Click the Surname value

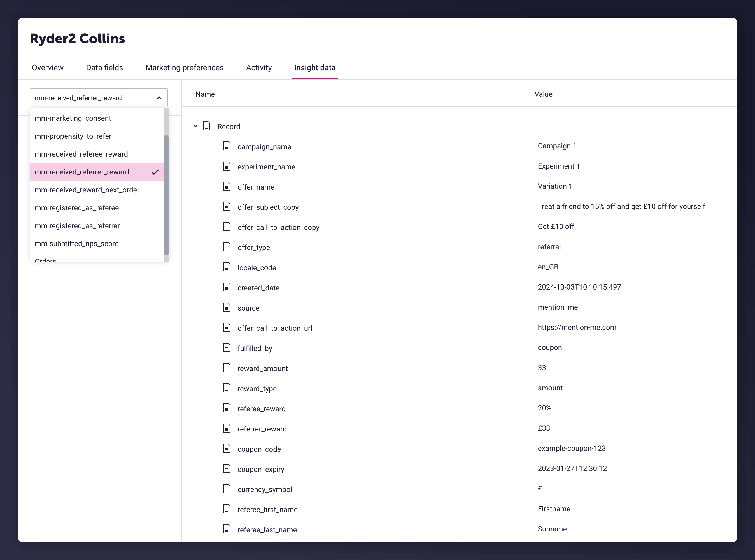552,529
